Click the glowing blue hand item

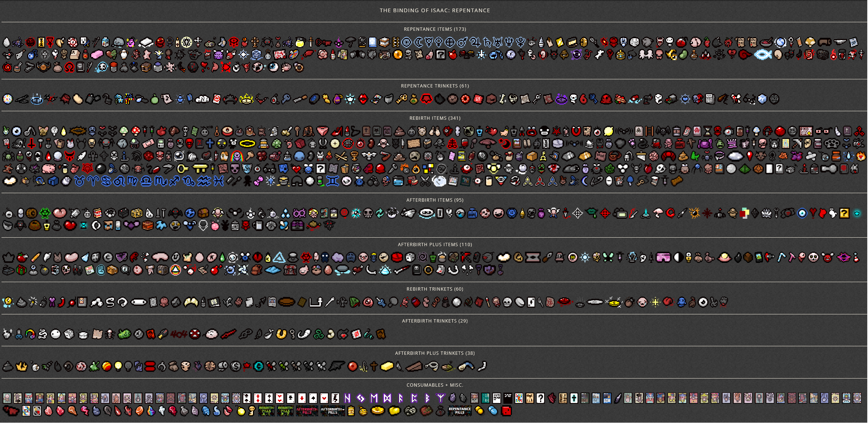coord(101,270)
